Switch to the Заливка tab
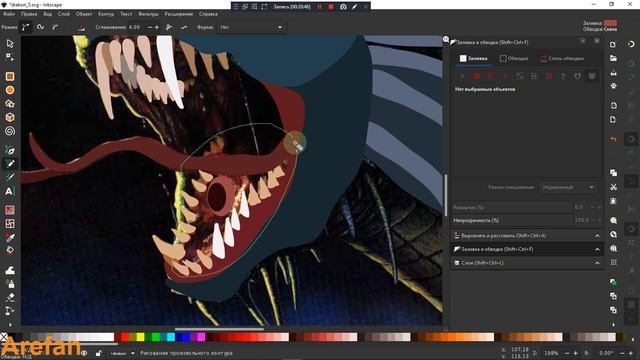Screen dimensions: 640x360 coord(473,58)
